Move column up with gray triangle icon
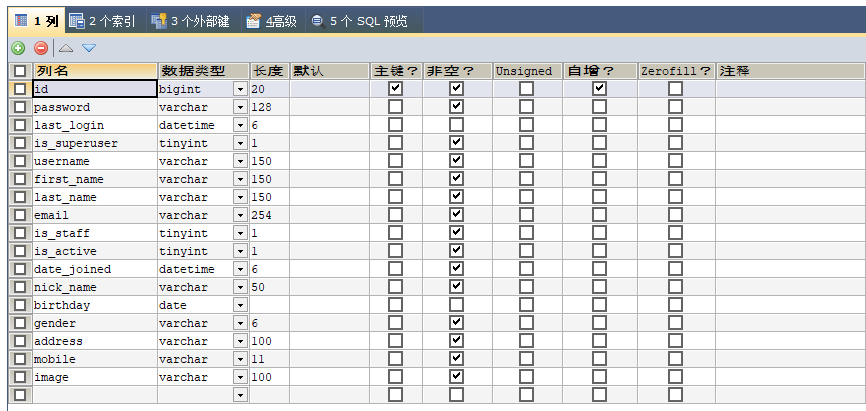 pos(66,48)
